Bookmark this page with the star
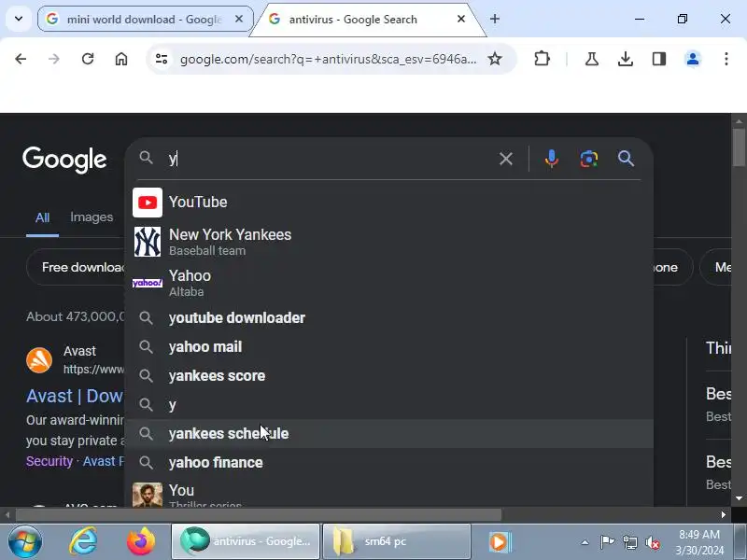747x560 pixels. pos(495,59)
